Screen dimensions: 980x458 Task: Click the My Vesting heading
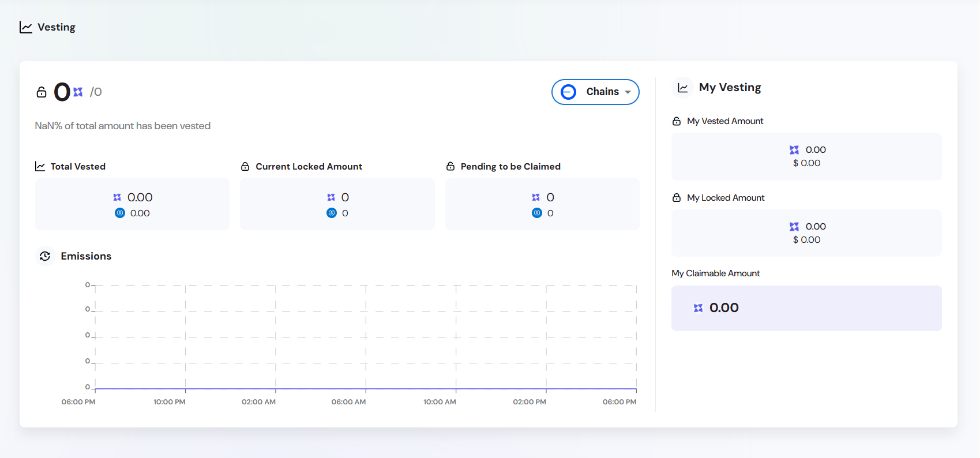point(730,88)
